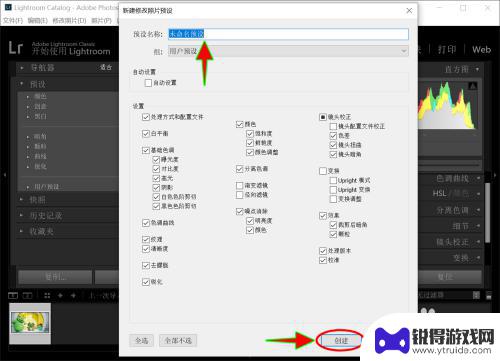500x361 pixels.
Task: Toggle the histogram highlight clipping indicator
Action: [473, 86]
